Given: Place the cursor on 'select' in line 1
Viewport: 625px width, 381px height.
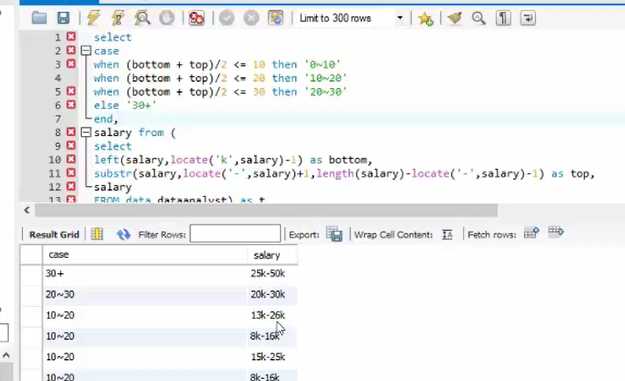Looking at the screenshot, I should coord(112,37).
